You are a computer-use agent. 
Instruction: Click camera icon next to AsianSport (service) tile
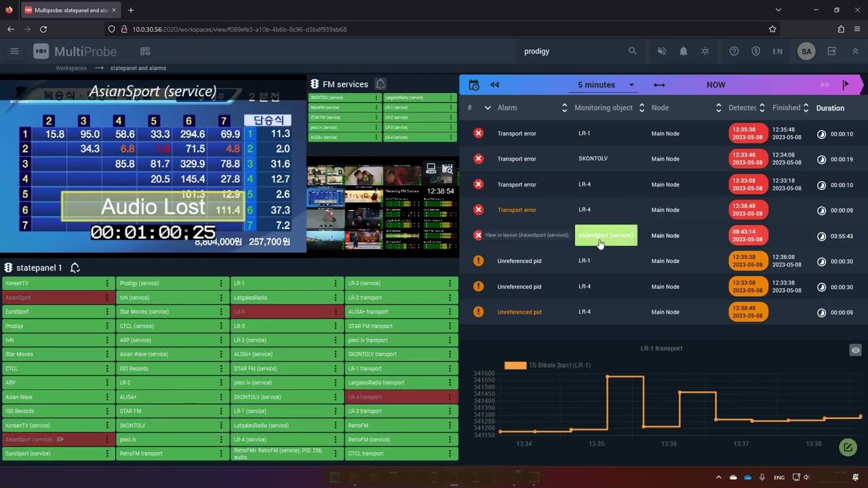pyautogui.click(x=60, y=439)
